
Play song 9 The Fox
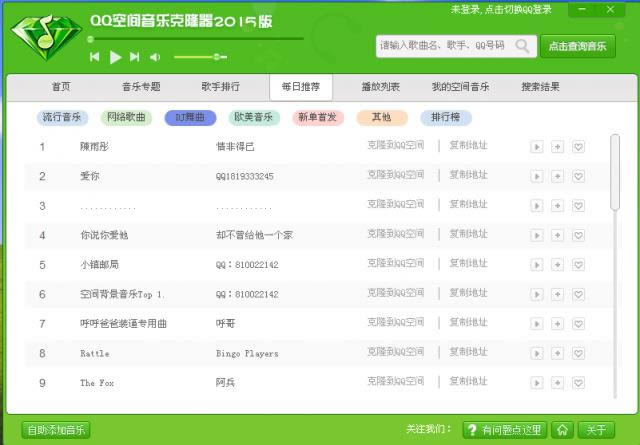537,383
